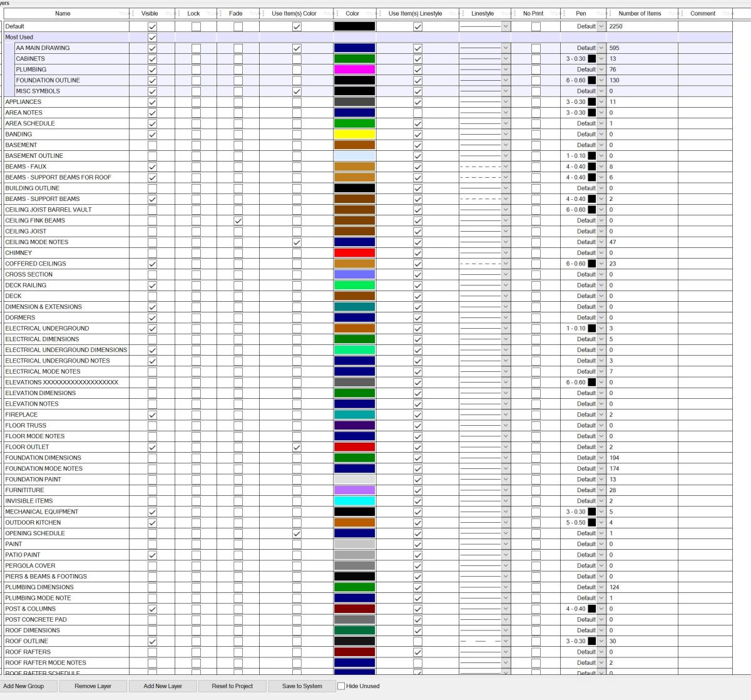Enable No Print for FIREPLACE layer
This screenshot has height=700, width=751.
(536, 414)
